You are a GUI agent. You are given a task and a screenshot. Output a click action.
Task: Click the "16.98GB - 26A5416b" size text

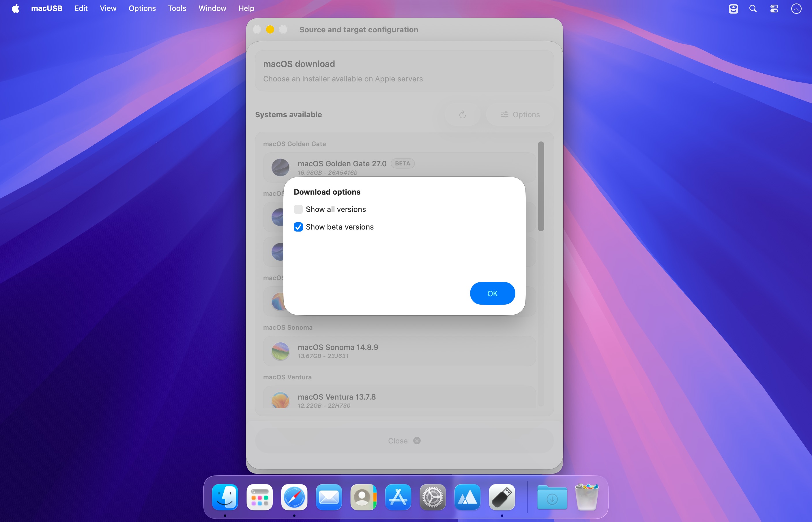click(x=327, y=173)
